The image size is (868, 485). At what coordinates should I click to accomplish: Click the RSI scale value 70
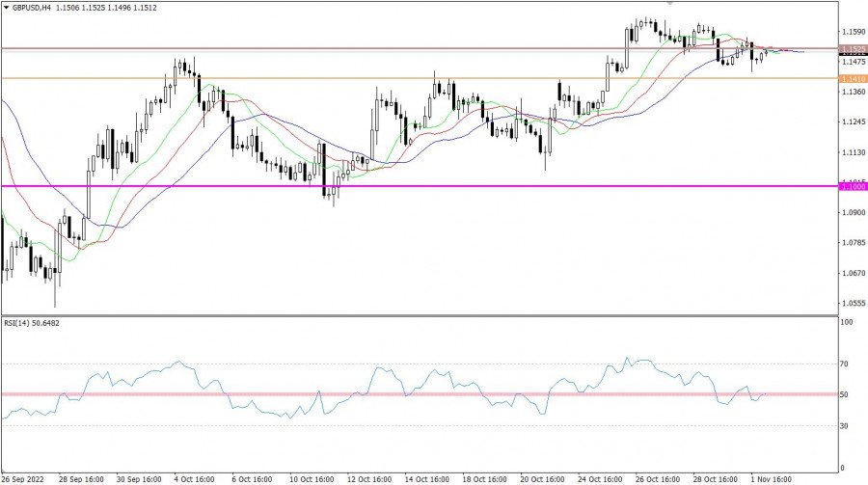846,364
